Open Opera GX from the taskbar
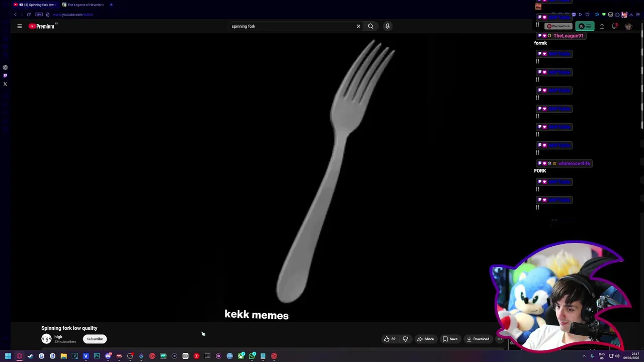This screenshot has height=362, width=644. (x=19, y=356)
